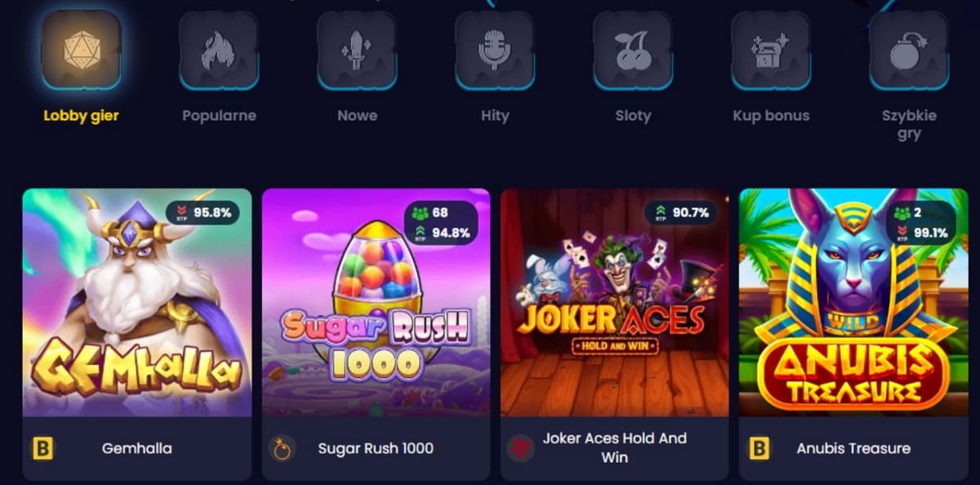Open the Sloty cherries icon
The image size is (980, 485).
point(633,49)
